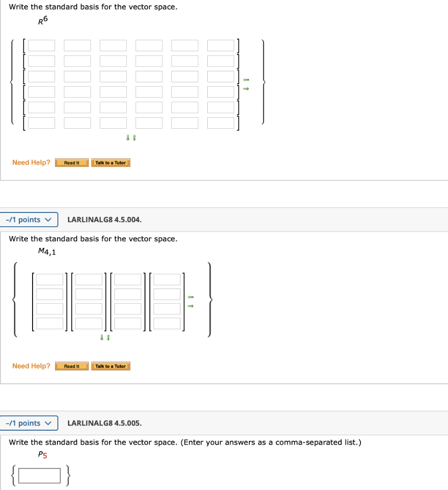Add a column to the M4,1 basis set
This screenshot has width=448, height=490.
(190, 306)
